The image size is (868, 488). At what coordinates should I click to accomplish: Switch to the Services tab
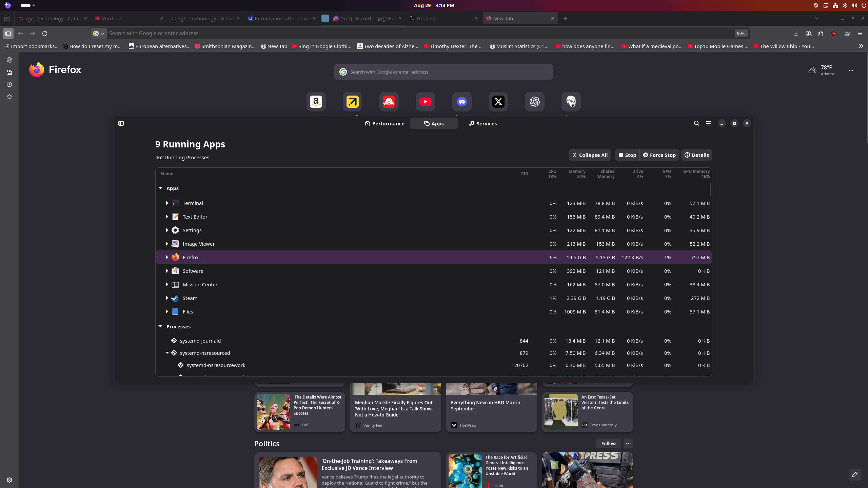483,124
